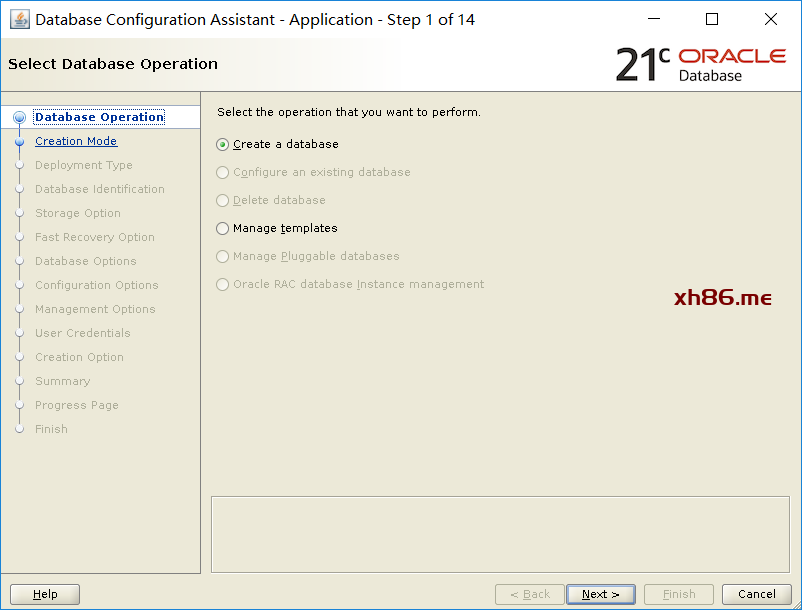Click the Storage Option step in sidebar

[x=77, y=213]
